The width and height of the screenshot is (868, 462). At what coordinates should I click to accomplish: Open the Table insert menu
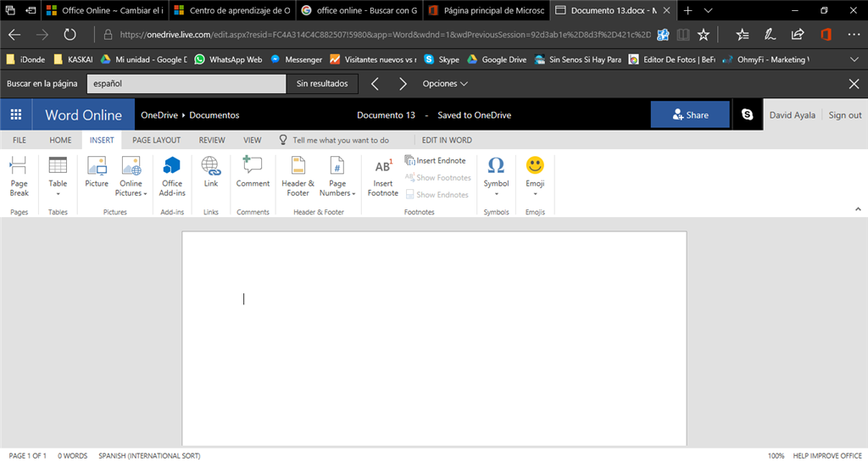coord(58,176)
